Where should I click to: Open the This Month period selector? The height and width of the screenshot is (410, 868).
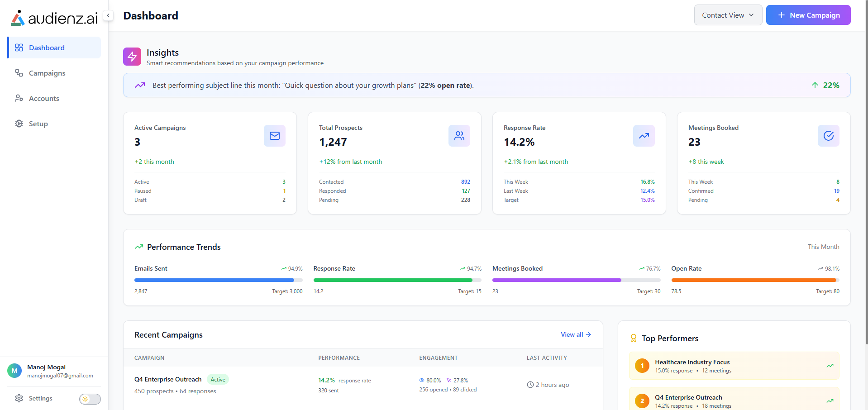(x=823, y=247)
